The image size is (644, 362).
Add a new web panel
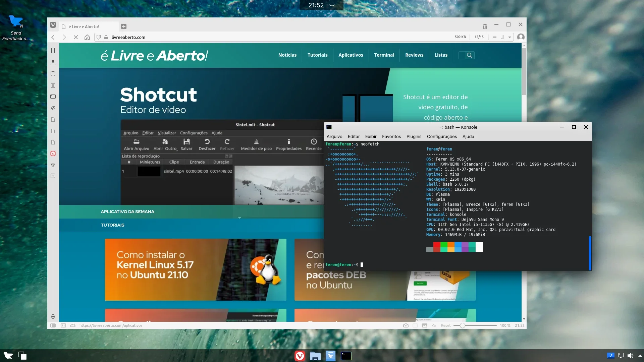[x=53, y=176]
